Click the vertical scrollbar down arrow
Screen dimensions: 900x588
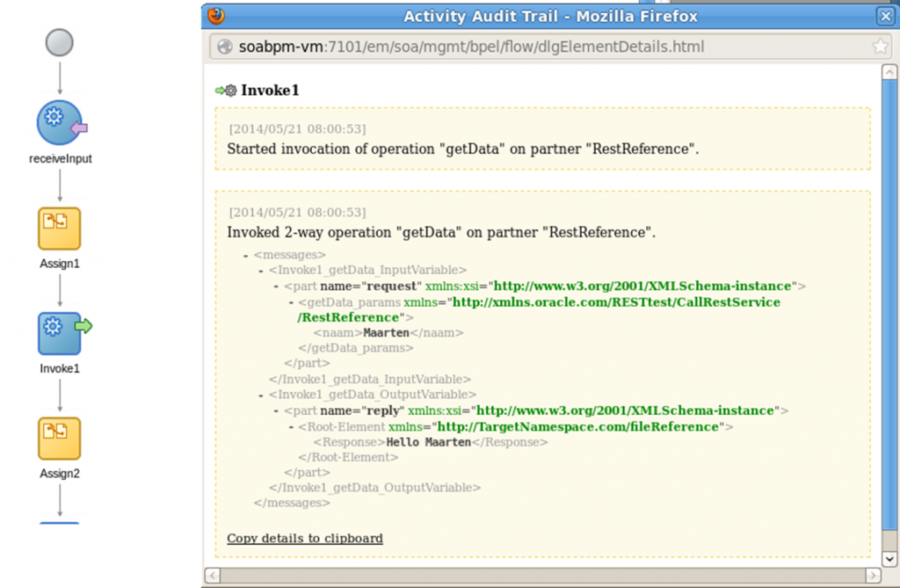(x=889, y=558)
